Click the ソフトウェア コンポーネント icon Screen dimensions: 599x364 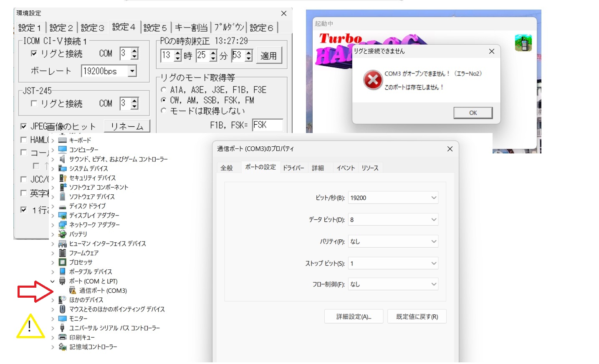63,187
